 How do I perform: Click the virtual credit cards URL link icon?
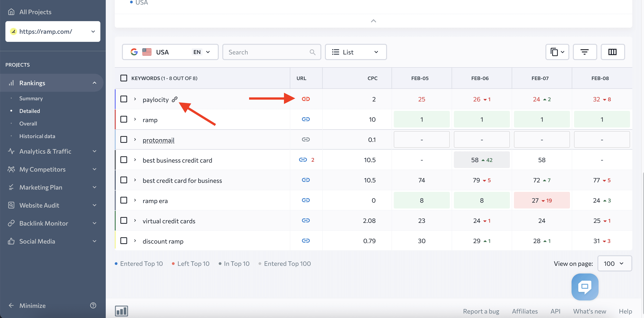pos(306,221)
